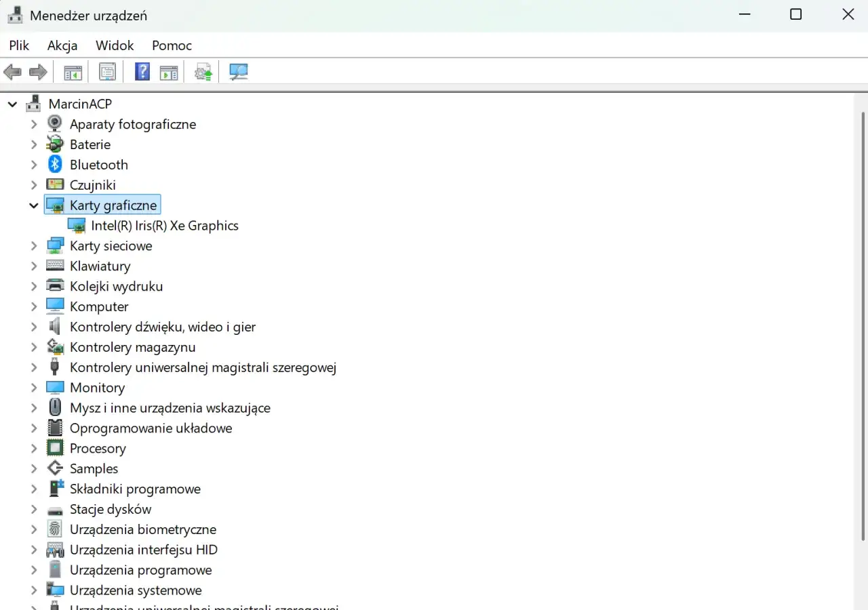Collapse the MarcinACP root node
This screenshot has width=868, height=610.
(x=12, y=104)
